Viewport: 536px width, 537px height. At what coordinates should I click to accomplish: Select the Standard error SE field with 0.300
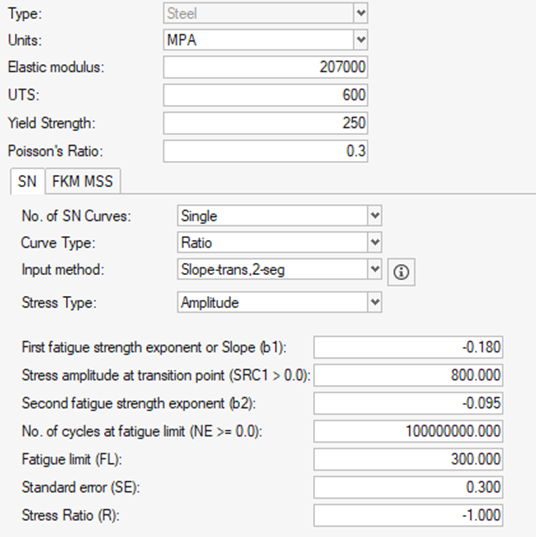pos(408,487)
